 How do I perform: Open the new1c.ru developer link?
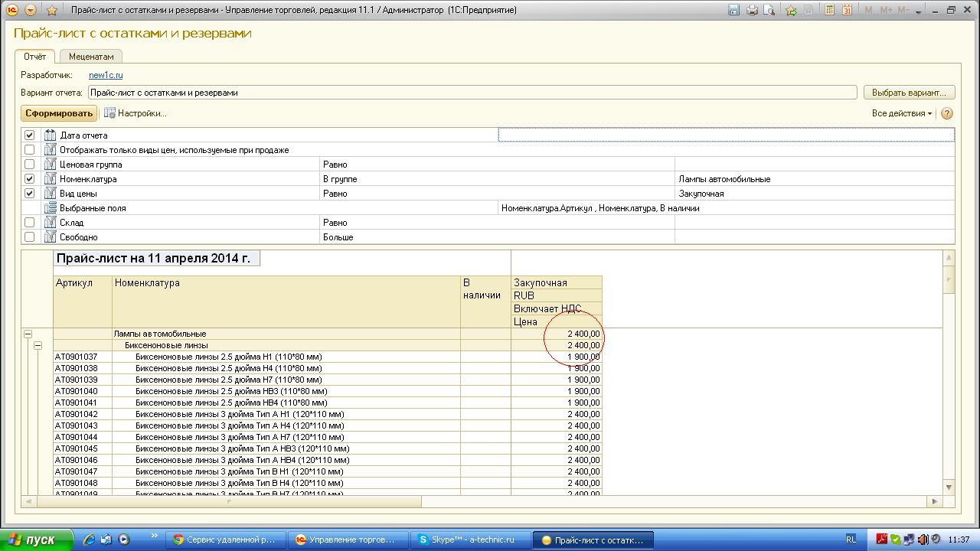(x=106, y=75)
